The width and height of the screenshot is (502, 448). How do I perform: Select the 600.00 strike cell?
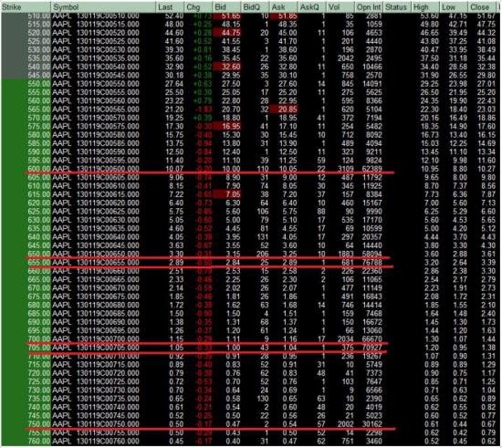[38, 169]
